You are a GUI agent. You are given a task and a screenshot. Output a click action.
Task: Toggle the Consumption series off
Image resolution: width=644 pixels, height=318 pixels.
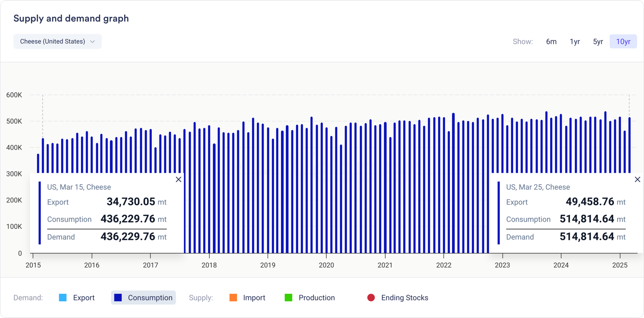coord(150,298)
